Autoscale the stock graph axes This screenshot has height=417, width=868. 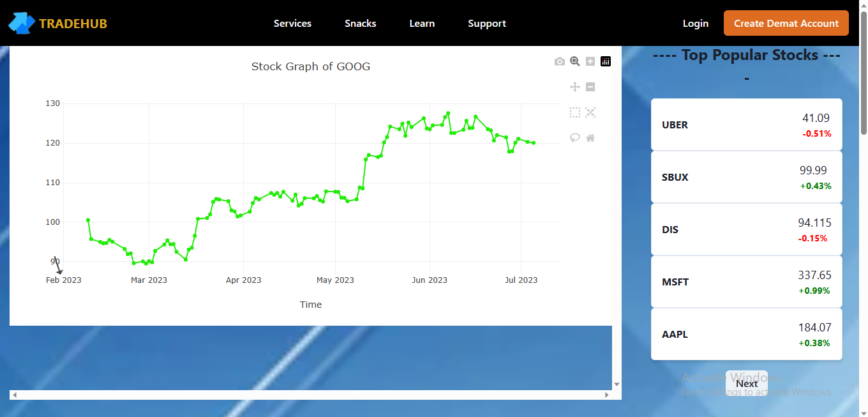(x=590, y=112)
